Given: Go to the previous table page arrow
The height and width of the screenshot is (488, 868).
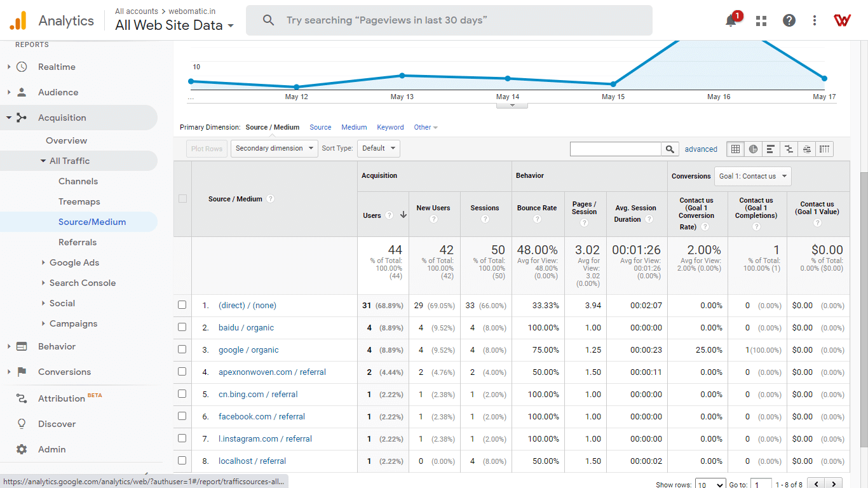Looking at the screenshot, I should coord(817,484).
